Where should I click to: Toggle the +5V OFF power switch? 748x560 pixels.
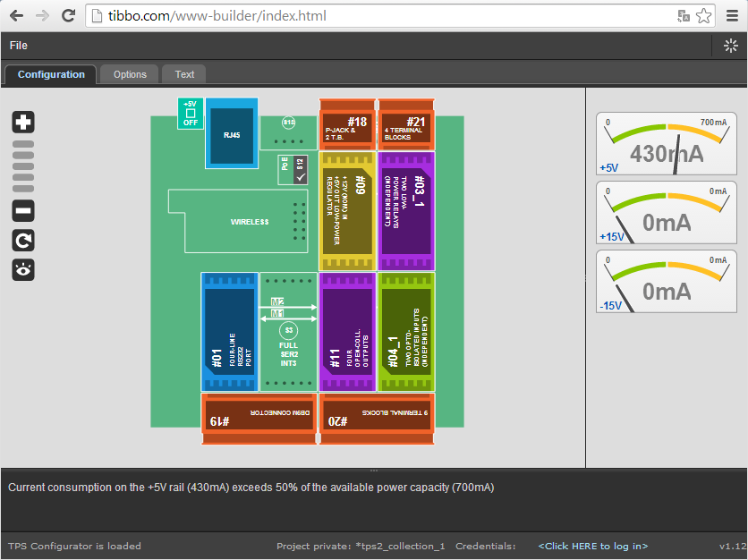pos(190,114)
